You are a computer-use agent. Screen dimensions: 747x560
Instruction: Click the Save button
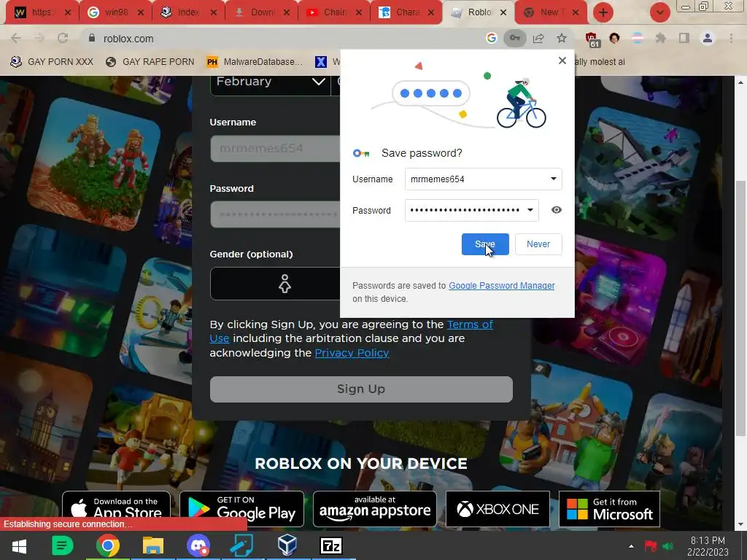pyautogui.click(x=485, y=244)
